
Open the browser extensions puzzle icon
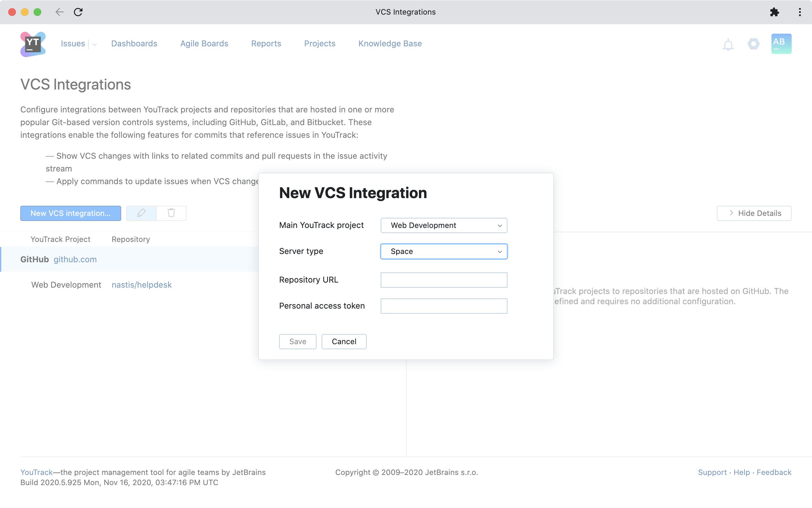(x=774, y=12)
